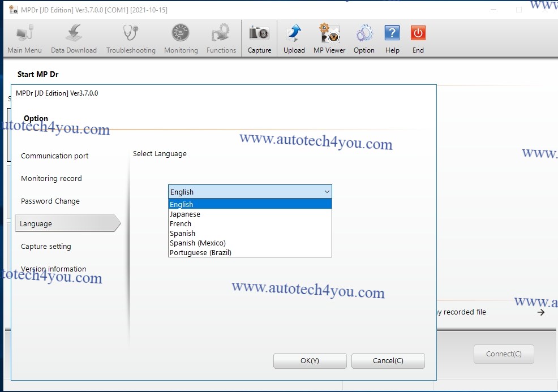Launch MP Viewer from the toolbar
The height and width of the screenshot is (392, 558).
(x=329, y=33)
